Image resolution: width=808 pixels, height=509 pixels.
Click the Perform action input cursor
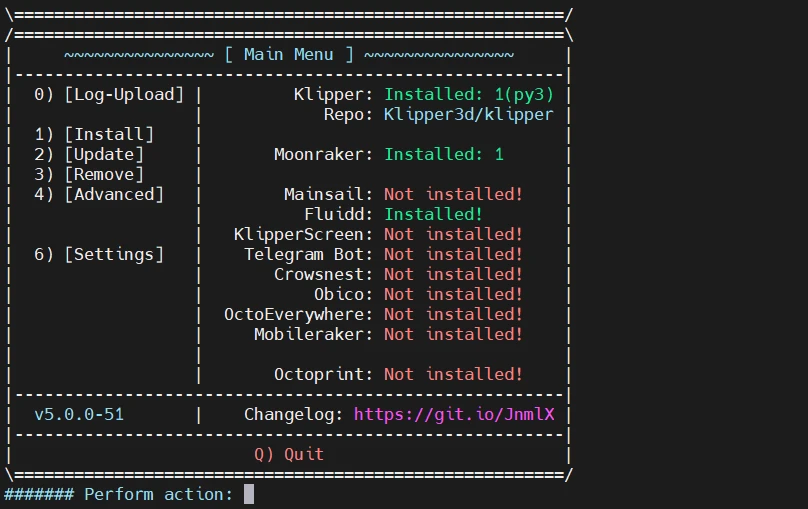pos(249,494)
